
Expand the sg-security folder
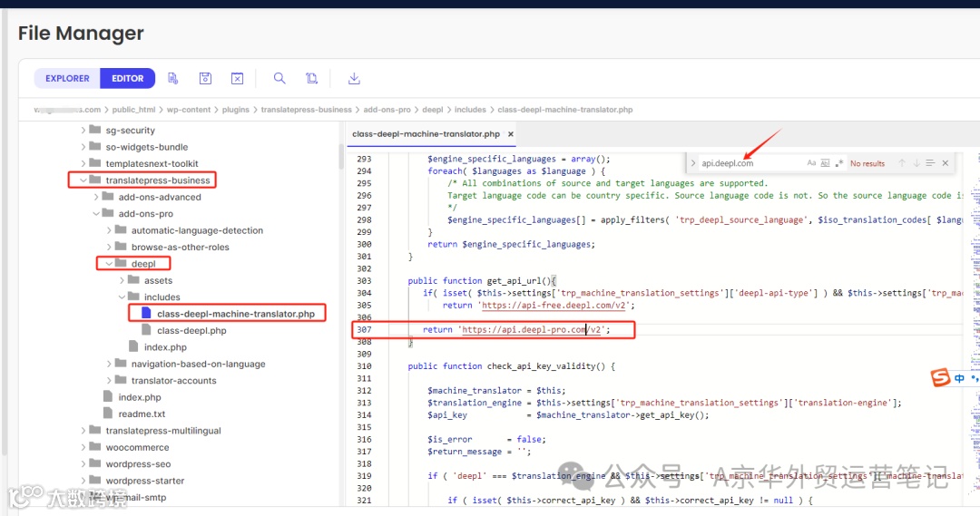coord(83,130)
